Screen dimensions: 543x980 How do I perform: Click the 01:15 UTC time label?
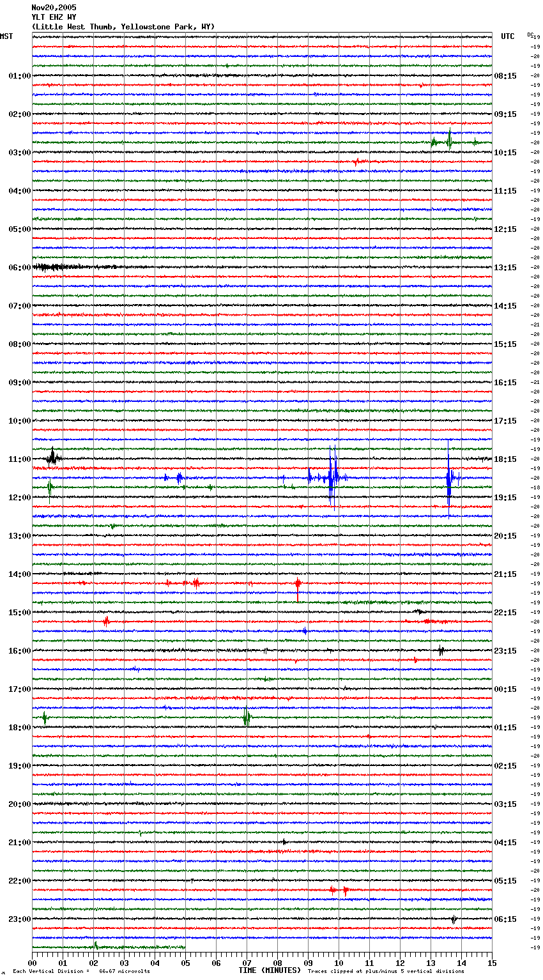(505, 728)
